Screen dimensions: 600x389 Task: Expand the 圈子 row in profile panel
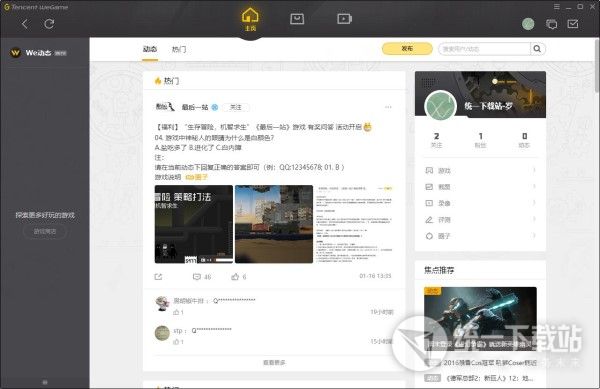click(x=481, y=236)
